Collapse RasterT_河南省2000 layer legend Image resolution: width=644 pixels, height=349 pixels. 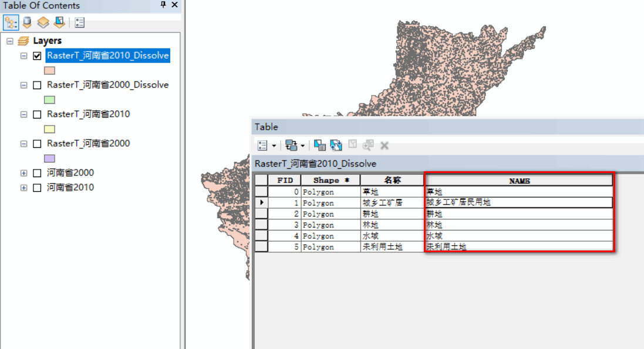point(24,144)
